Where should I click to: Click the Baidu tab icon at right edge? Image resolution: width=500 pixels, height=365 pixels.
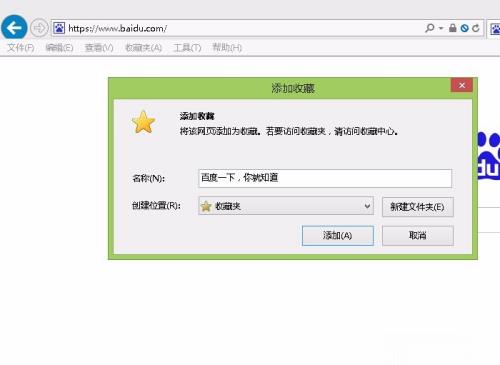click(495, 29)
